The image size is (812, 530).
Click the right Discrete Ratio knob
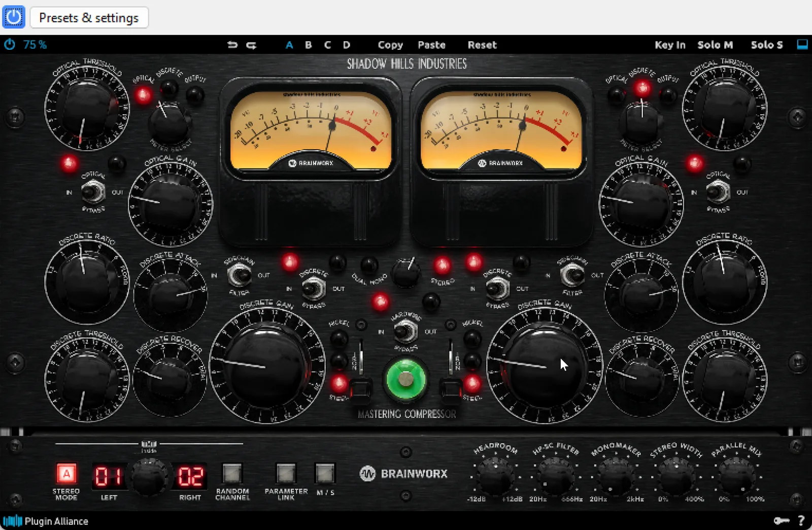click(x=724, y=282)
